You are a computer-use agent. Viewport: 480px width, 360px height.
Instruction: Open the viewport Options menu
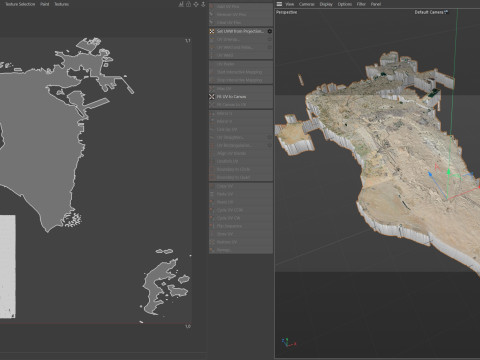345,4
